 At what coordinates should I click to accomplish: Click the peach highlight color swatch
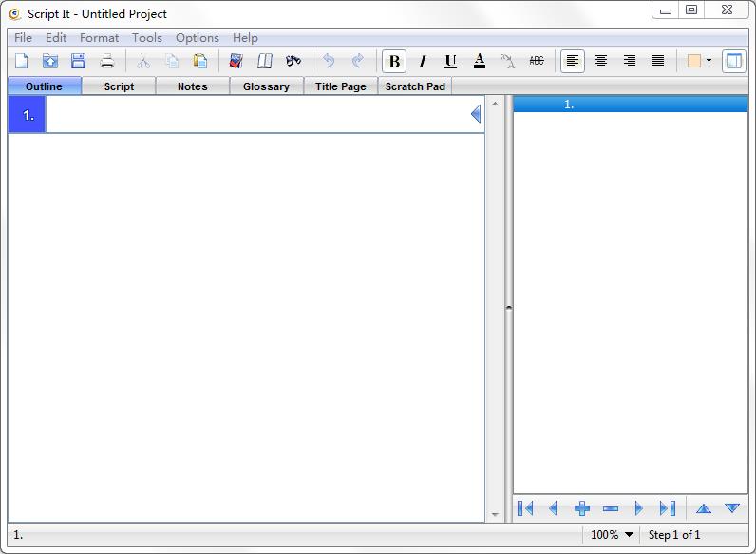click(x=694, y=61)
